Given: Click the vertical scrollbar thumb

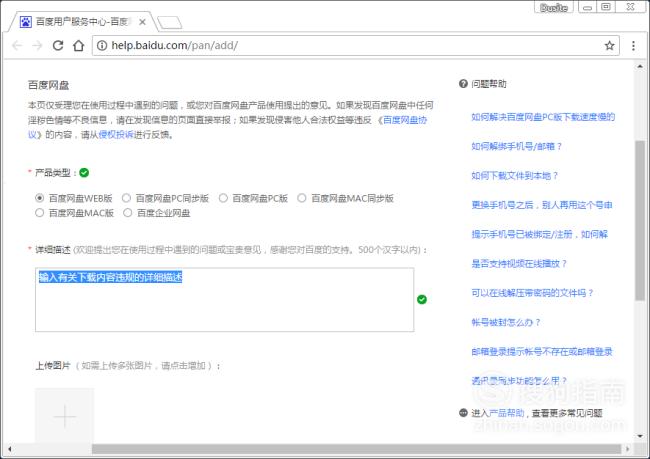Looking at the screenshot, I should click(x=640, y=220).
